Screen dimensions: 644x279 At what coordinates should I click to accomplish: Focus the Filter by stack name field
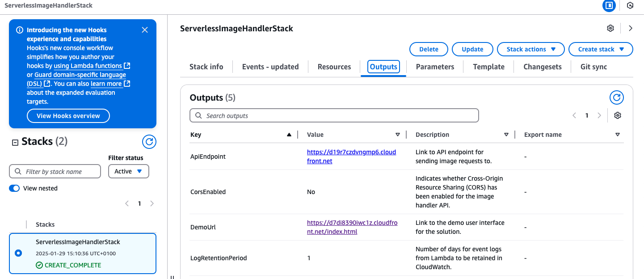pos(55,171)
